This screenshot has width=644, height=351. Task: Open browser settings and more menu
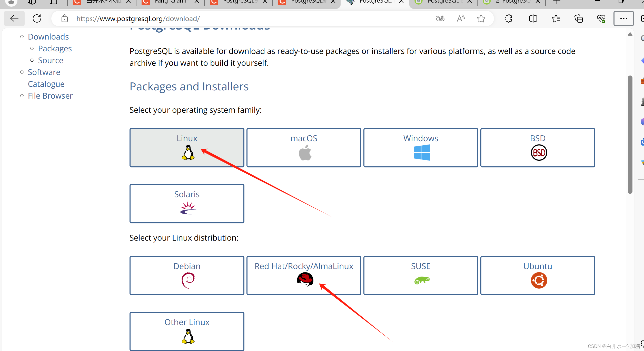tap(623, 18)
